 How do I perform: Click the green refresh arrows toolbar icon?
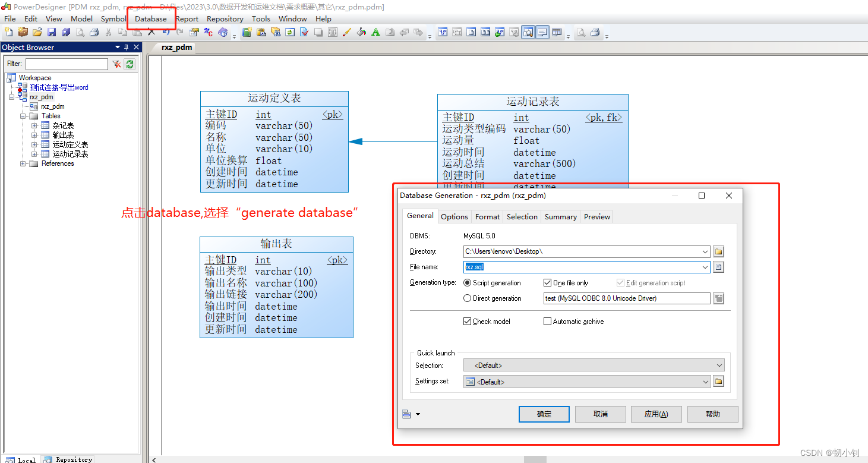coord(289,32)
